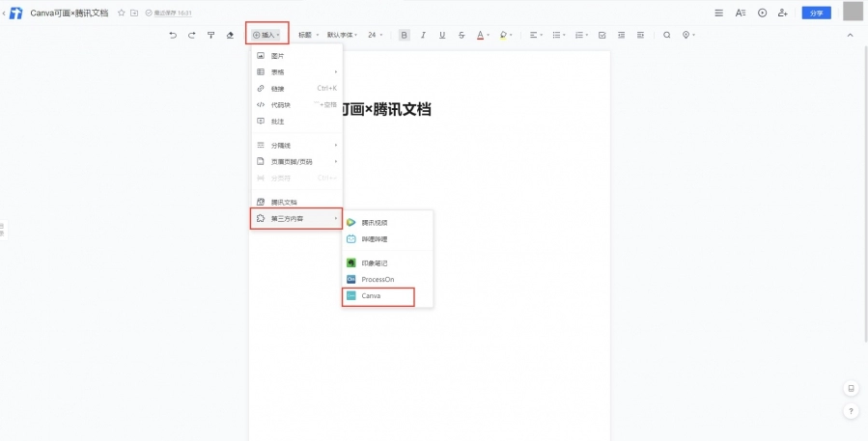868x441 pixels.
Task: Click the undo arrow icon
Action: tap(173, 35)
